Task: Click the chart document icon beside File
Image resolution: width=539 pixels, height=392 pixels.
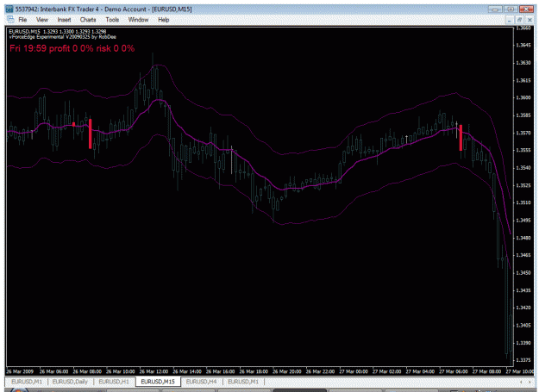Action: click(10, 20)
